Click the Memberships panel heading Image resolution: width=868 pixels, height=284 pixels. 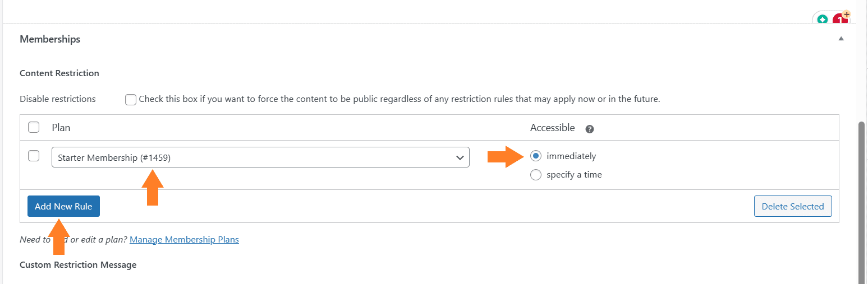(50, 39)
